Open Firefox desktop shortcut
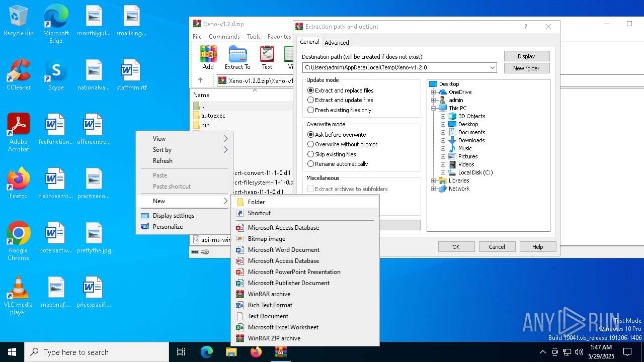This screenshot has width=644, height=362. [x=19, y=183]
